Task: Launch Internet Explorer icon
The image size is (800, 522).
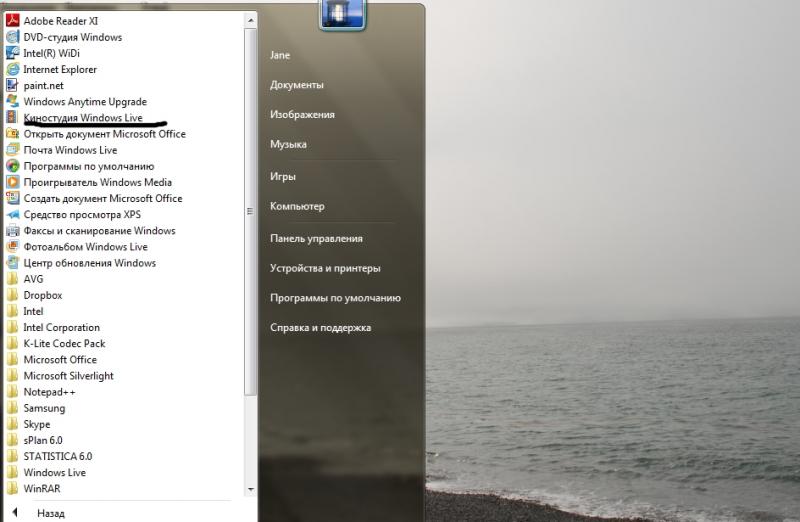Action: coord(12,69)
